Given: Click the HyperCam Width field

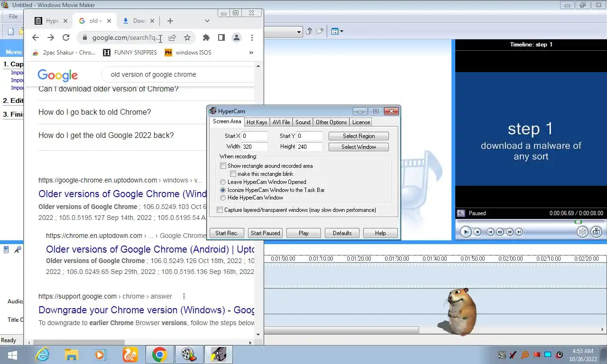Looking at the screenshot, I should [x=255, y=147].
